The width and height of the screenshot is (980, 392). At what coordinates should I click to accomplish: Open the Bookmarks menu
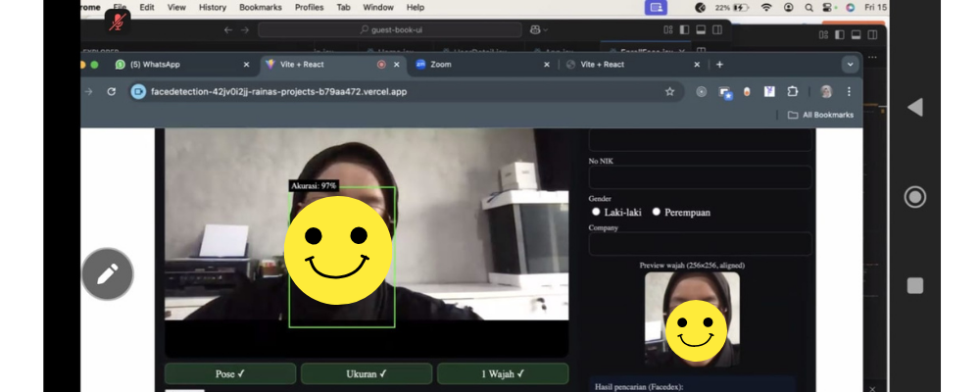259,7
